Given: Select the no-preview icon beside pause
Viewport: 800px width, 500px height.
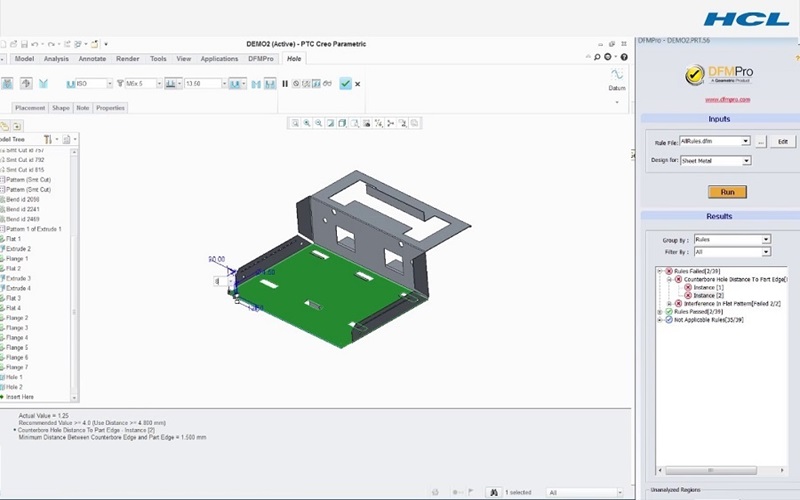Looking at the screenshot, I should coord(296,84).
